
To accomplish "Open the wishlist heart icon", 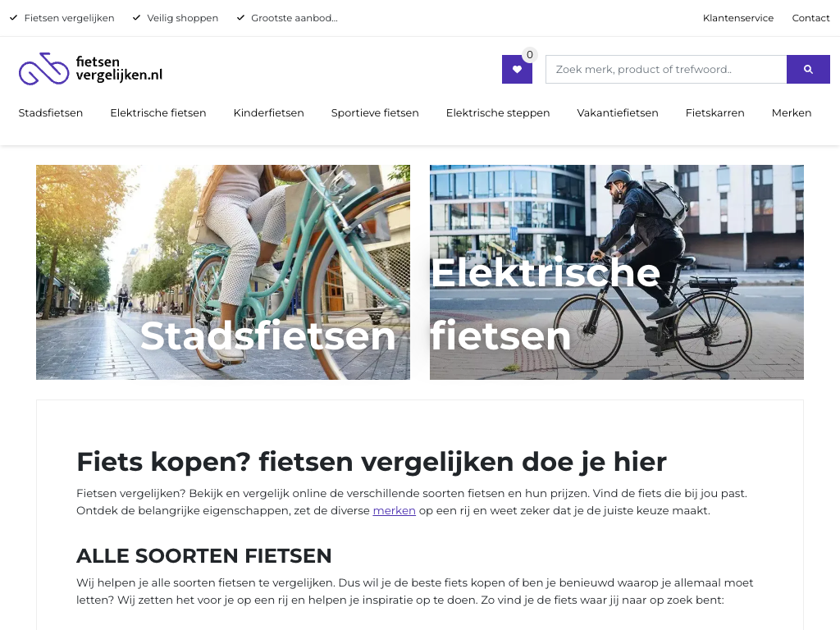I will (517, 69).
